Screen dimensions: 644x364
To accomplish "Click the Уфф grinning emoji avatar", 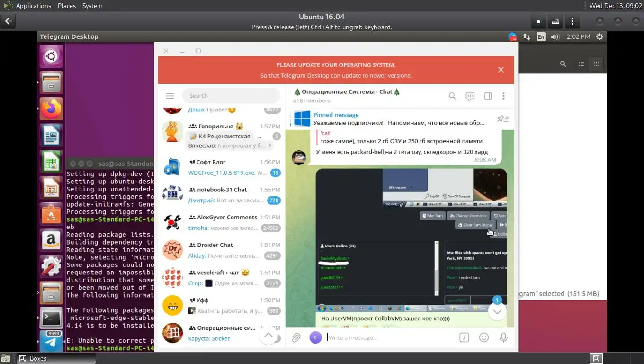I will tap(173, 305).
